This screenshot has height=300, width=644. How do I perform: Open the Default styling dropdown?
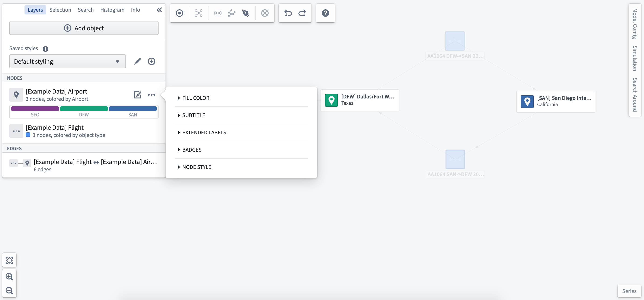pyautogui.click(x=67, y=61)
